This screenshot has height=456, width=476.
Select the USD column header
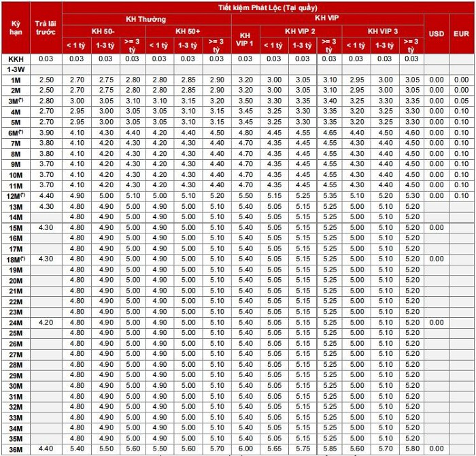coord(437,34)
